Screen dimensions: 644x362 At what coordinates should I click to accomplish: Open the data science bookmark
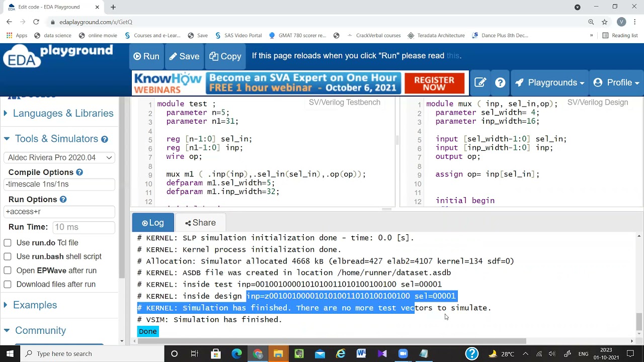(x=53, y=36)
